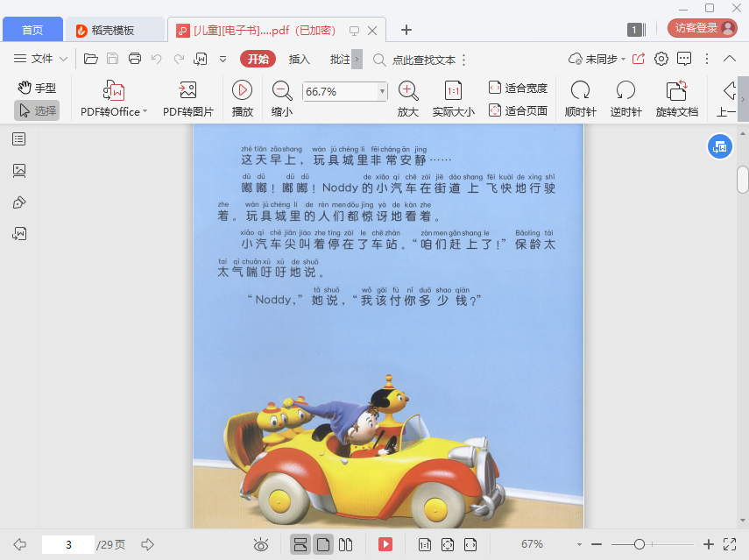Toggle eye protection mode icon

pyautogui.click(x=261, y=544)
